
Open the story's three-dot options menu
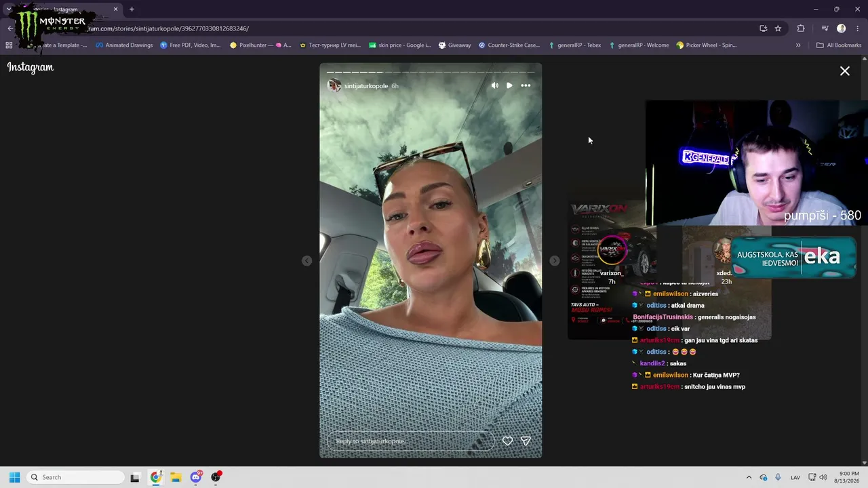tap(526, 85)
